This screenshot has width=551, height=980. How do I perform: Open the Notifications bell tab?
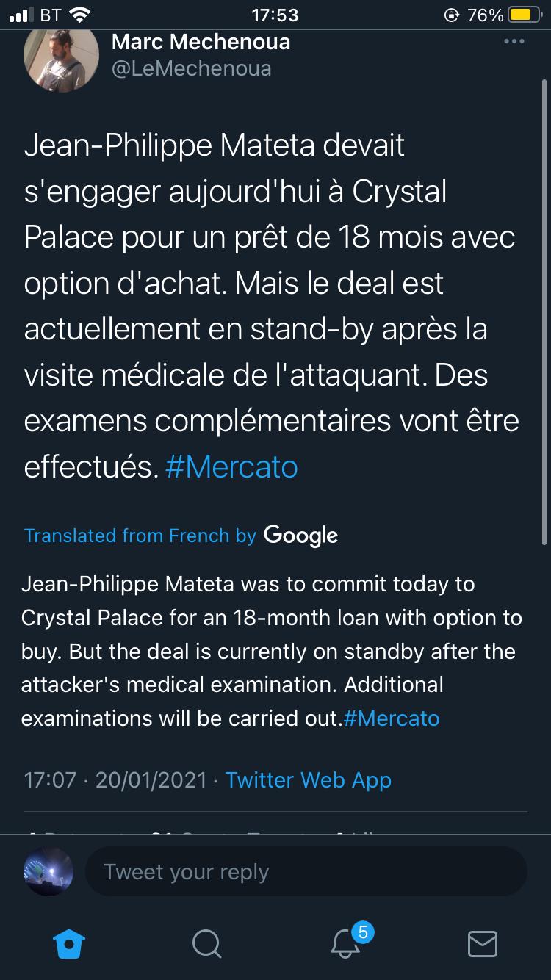tap(345, 943)
